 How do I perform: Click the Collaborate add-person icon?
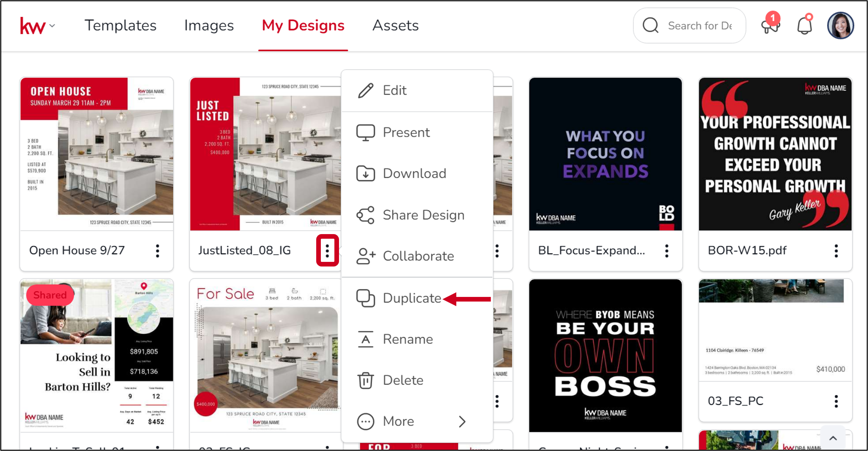[366, 256]
